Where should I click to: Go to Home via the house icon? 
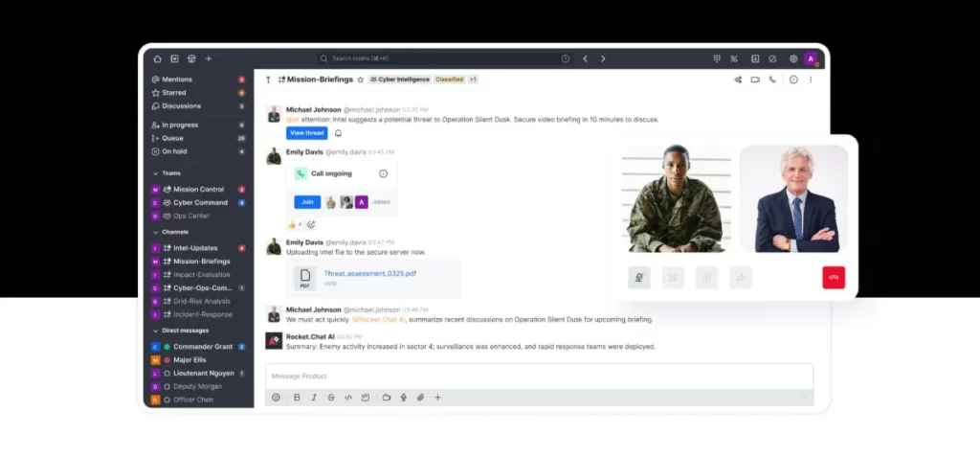(x=158, y=58)
